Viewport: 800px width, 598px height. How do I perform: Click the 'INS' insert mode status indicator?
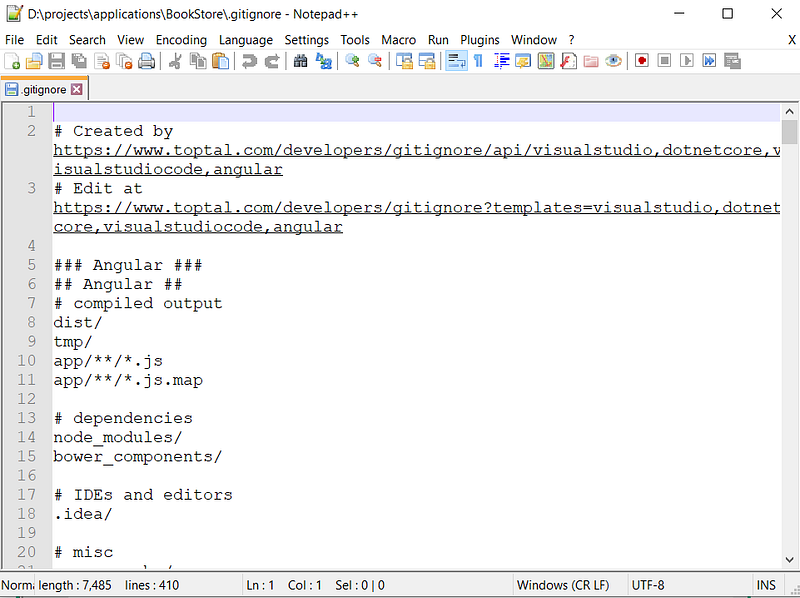click(766, 585)
